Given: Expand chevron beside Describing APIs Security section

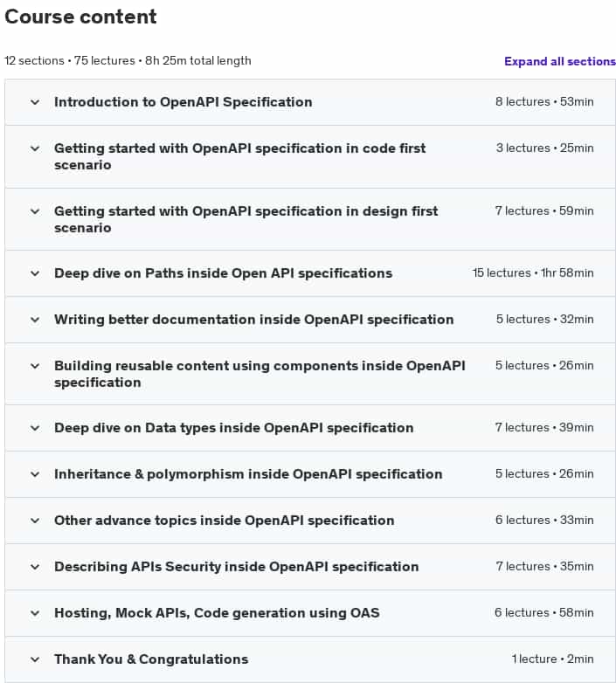Looking at the screenshot, I should pos(35,567).
